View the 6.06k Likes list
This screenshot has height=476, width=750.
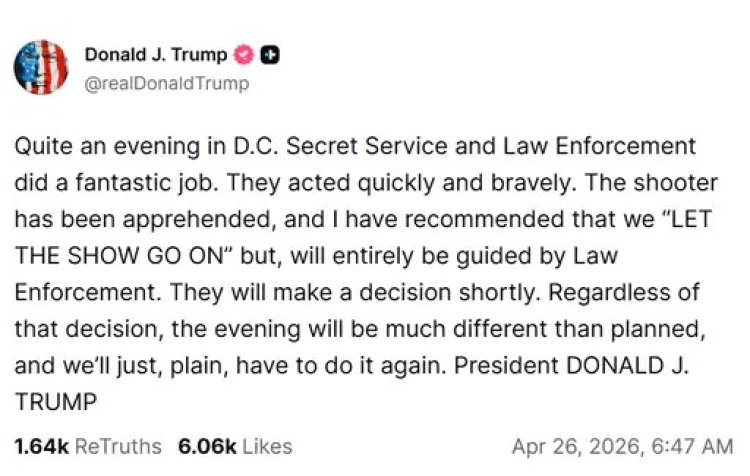(x=235, y=445)
